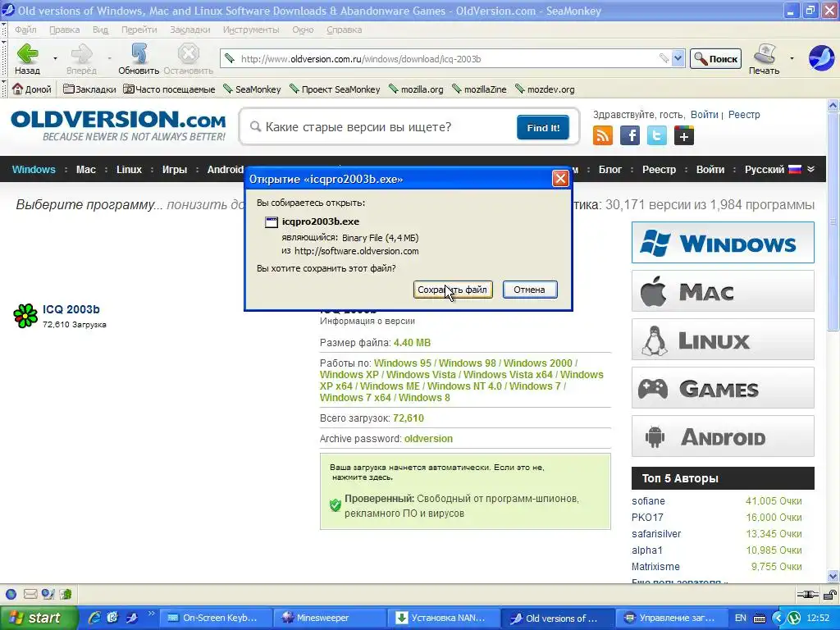Open the Back history dropdown arrow
840x630 pixels.
tap(55, 58)
